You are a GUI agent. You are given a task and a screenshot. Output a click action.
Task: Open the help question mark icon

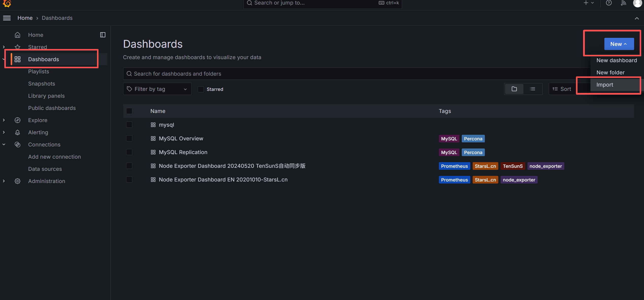(609, 3)
